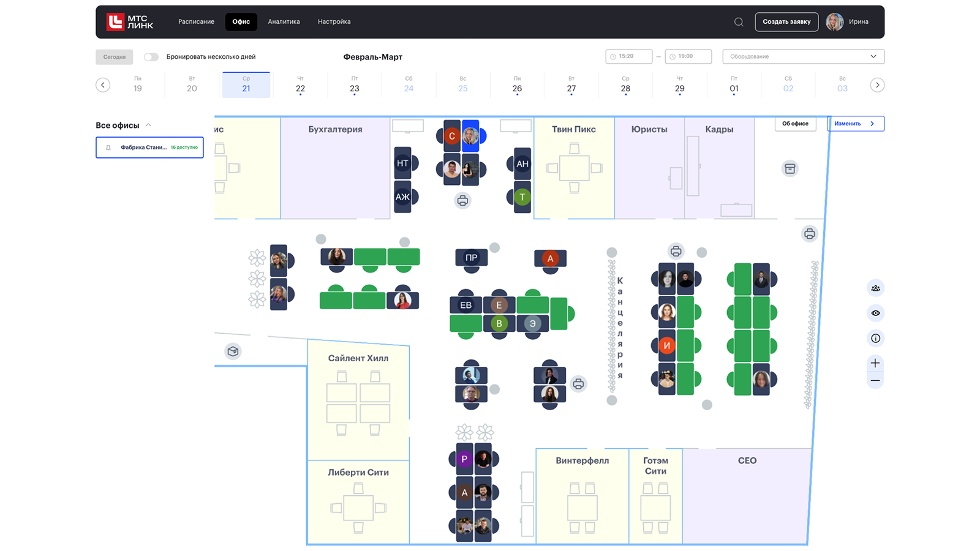Select Wednesday 21 in calendar
The image size is (980, 551).
(x=246, y=84)
